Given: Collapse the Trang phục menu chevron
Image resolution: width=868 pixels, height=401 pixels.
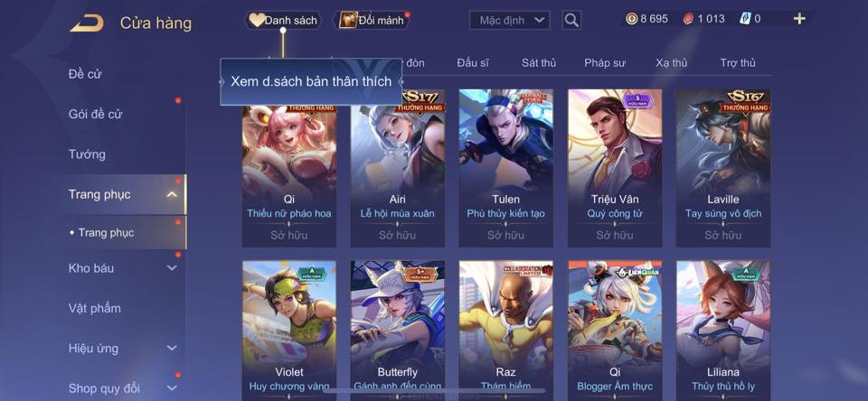Looking at the screenshot, I should 172,194.
